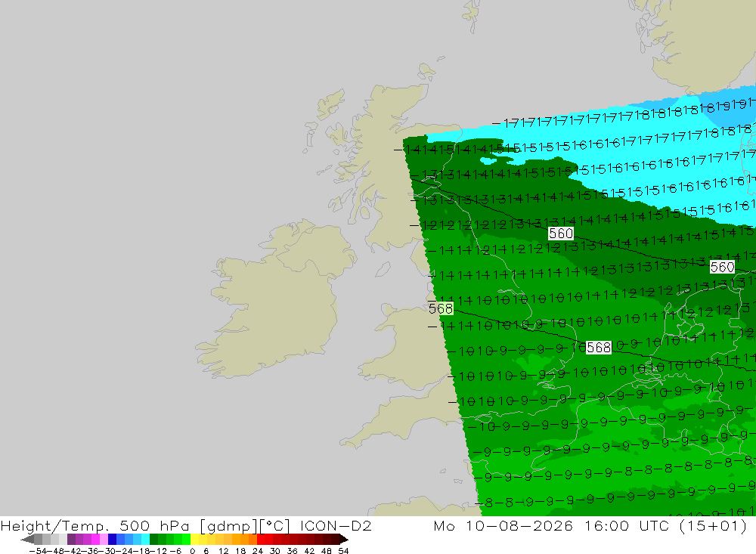Select the 'Height/Temp.' title text

point(55,526)
